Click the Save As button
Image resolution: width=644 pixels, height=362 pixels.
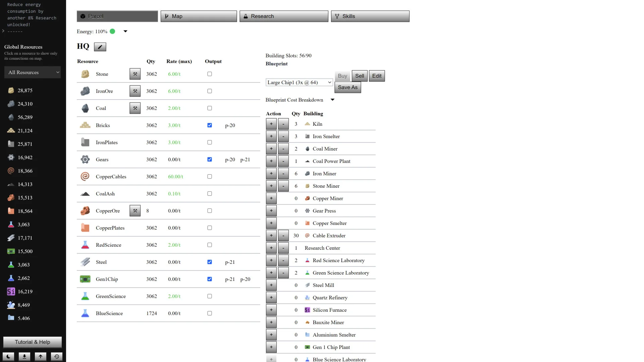[x=347, y=87]
